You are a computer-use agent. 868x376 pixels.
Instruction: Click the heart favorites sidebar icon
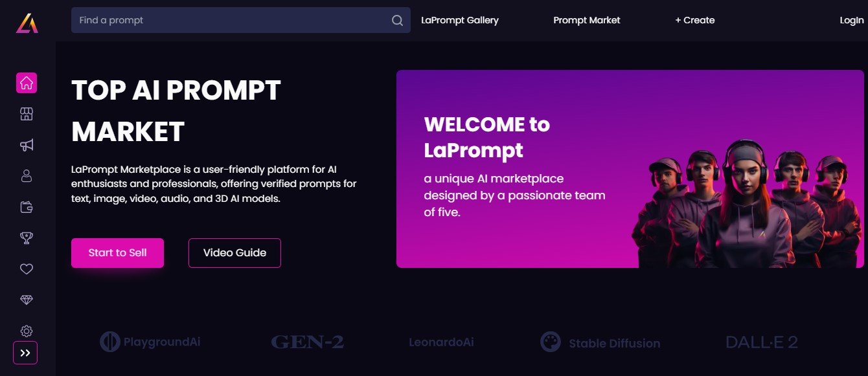[x=27, y=269]
